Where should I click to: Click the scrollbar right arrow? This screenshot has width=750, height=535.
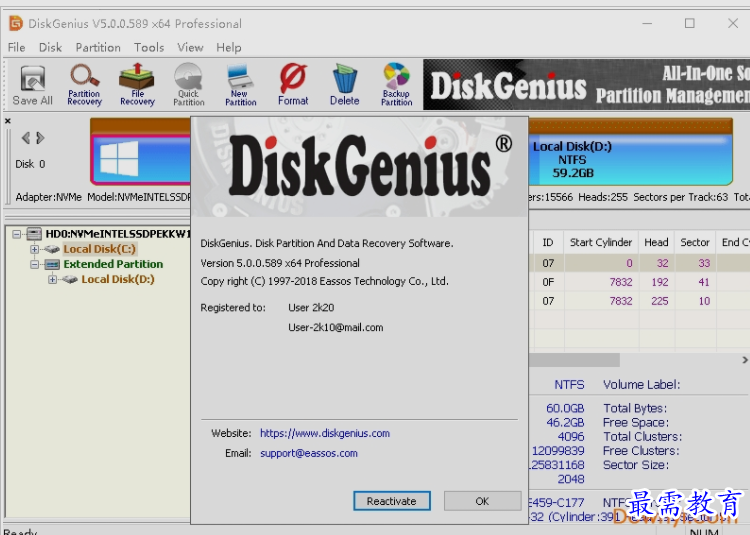pos(744,360)
